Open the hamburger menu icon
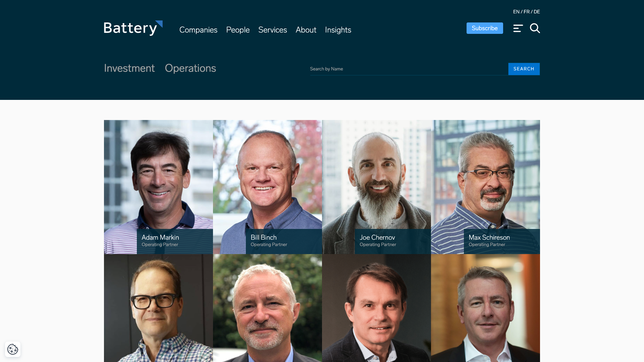The width and height of the screenshot is (644, 362). 518,28
